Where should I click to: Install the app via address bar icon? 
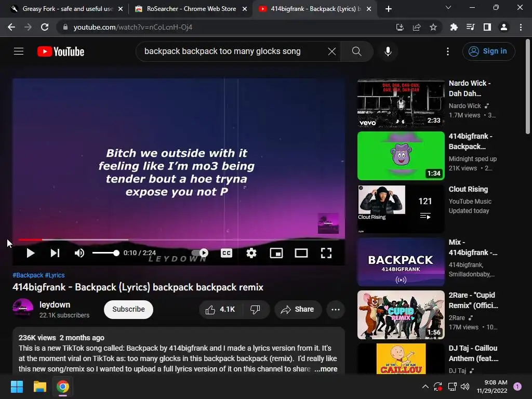click(x=400, y=27)
